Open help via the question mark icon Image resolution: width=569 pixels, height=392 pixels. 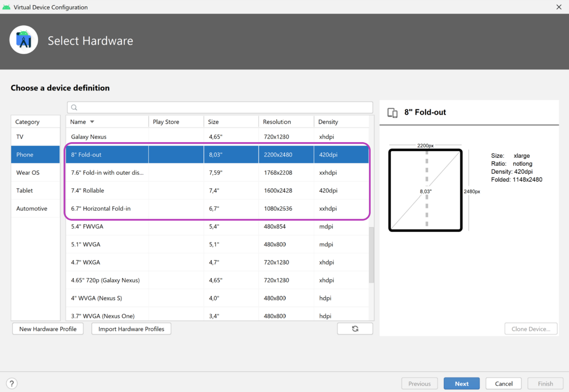pos(11,383)
